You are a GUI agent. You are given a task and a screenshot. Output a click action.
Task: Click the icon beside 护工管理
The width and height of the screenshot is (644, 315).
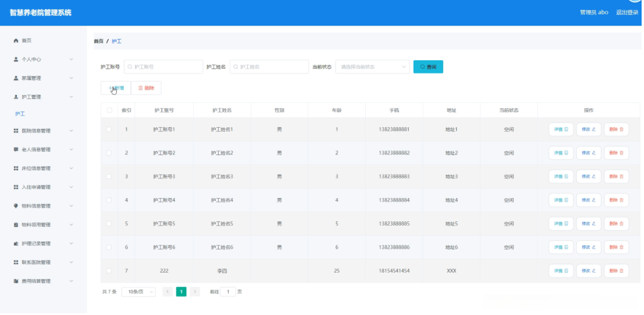(16, 97)
